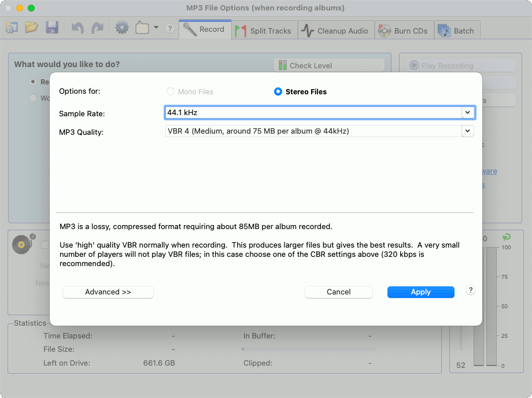The height and width of the screenshot is (398, 532).
Task: Click the undo arrow icon
Action: [x=77, y=28]
